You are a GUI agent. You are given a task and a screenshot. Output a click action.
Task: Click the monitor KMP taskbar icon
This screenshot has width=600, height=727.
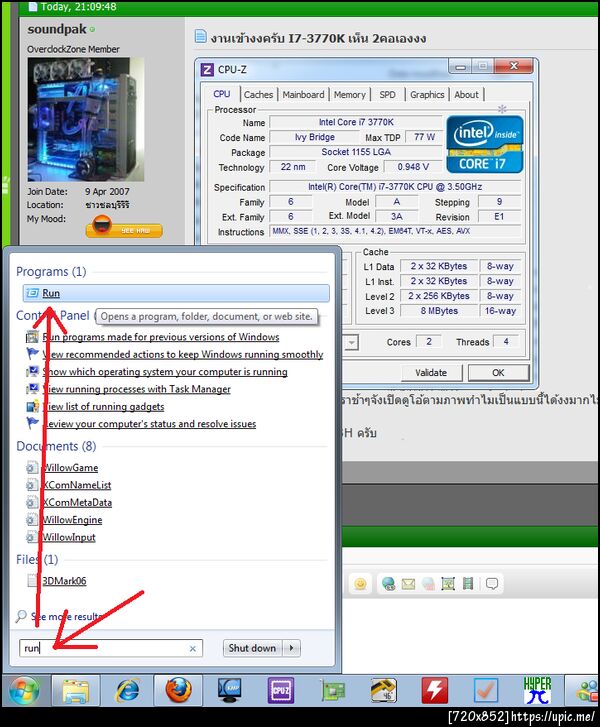click(229, 690)
